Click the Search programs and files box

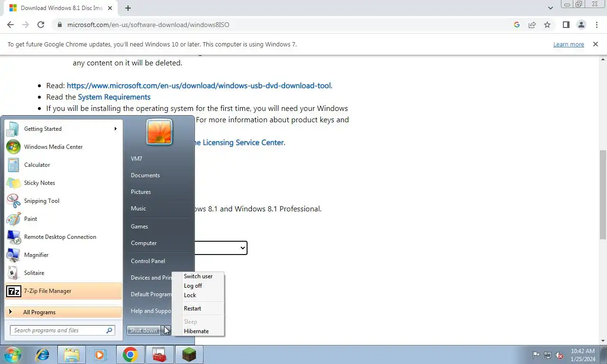pyautogui.click(x=62, y=330)
